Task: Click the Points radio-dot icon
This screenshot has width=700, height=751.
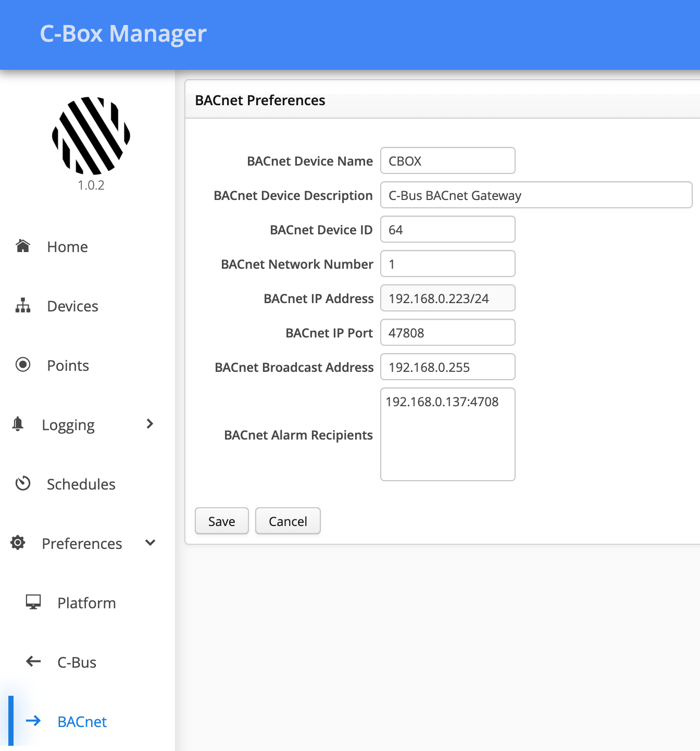Action: [23, 365]
